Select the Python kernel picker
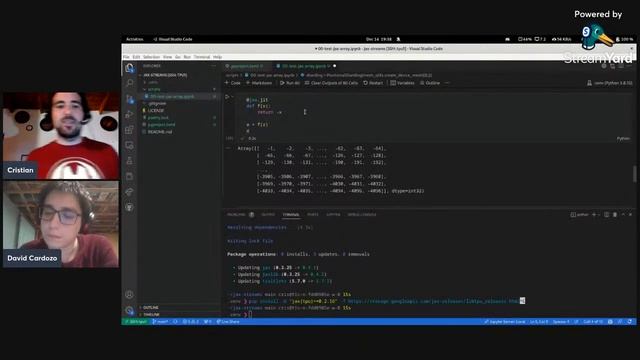 [609, 83]
